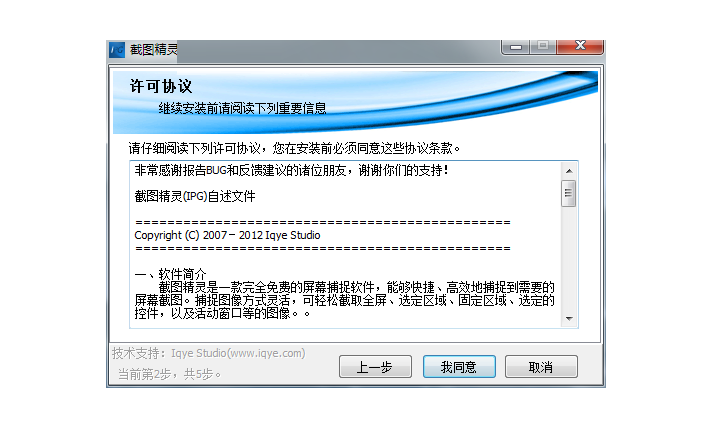Screen dimensions: 720x432
Task: Click the 当前第2步，共5步 step indicator
Action: tap(169, 374)
